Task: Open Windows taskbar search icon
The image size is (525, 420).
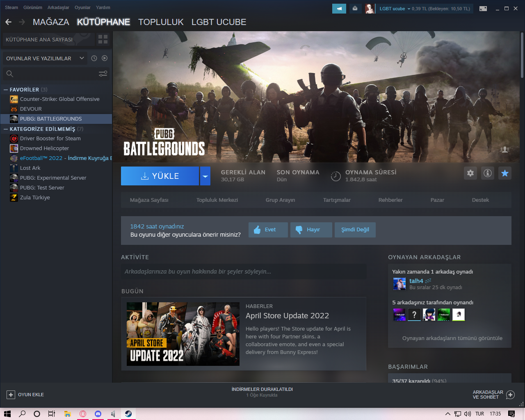Action: [x=22, y=414]
